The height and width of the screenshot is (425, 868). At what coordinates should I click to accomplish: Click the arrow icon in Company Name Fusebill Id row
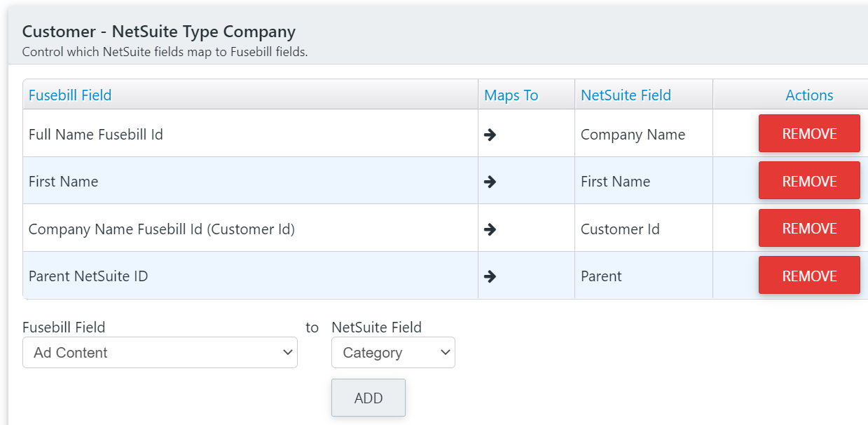tap(490, 229)
